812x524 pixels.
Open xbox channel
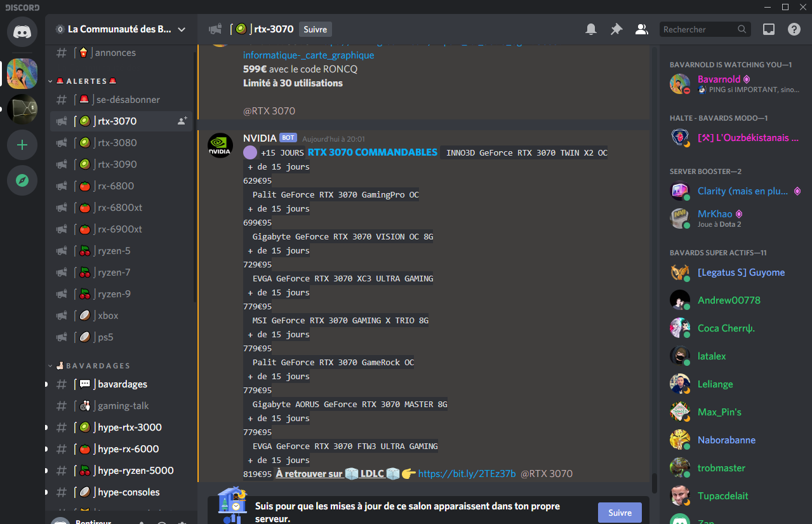pos(121,316)
